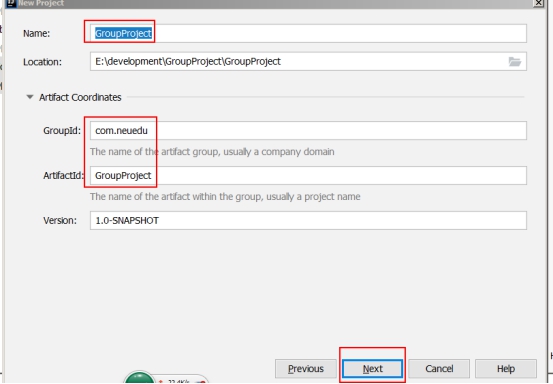
Task: Cancel the New Project dialog
Action: [x=439, y=368]
